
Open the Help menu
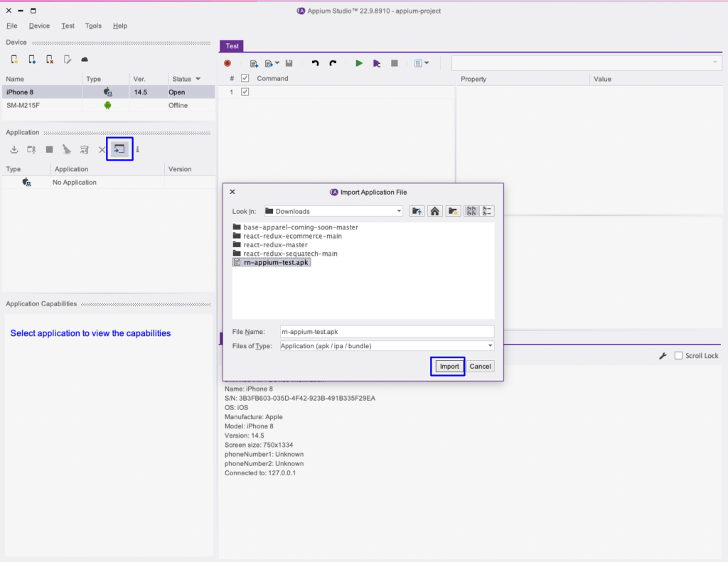119,26
